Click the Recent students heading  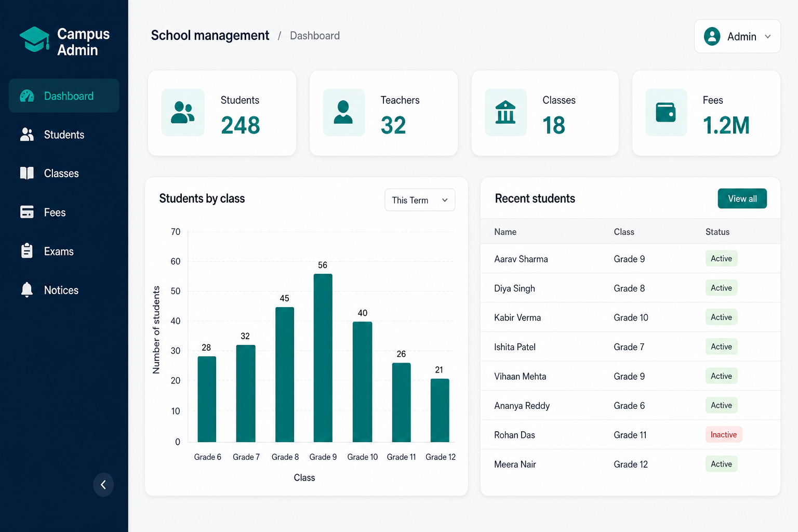click(x=535, y=198)
